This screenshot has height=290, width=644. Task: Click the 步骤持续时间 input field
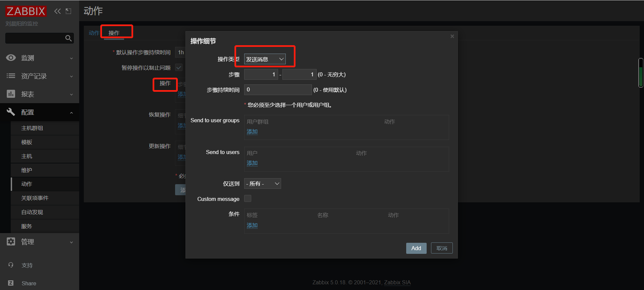(x=278, y=90)
